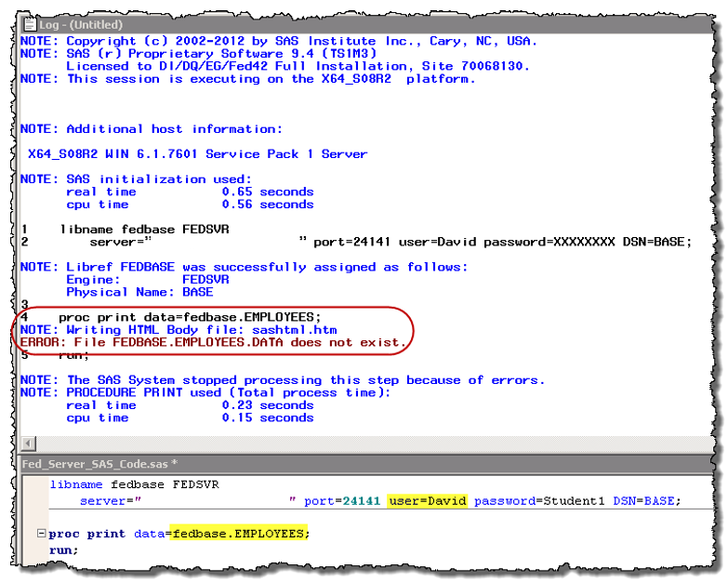Image resolution: width=728 pixels, height=582 pixels.
Task: Collapse the proc print code block
Action: coord(40,534)
